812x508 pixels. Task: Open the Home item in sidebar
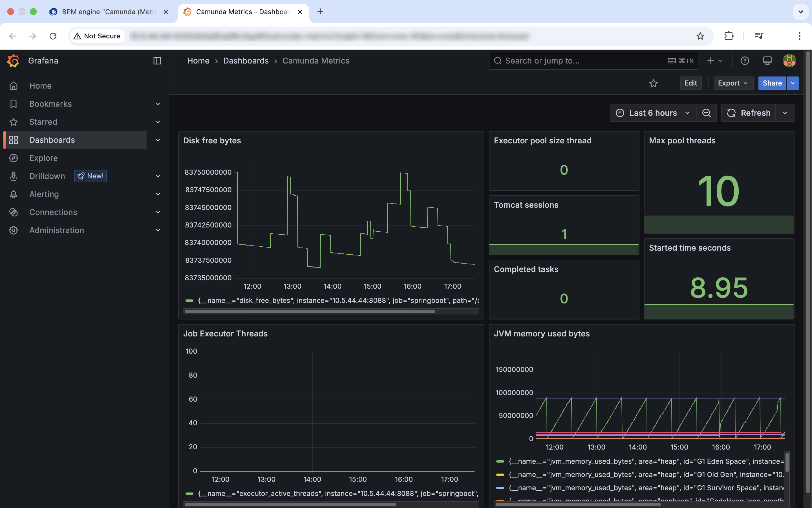tap(40, 86)
